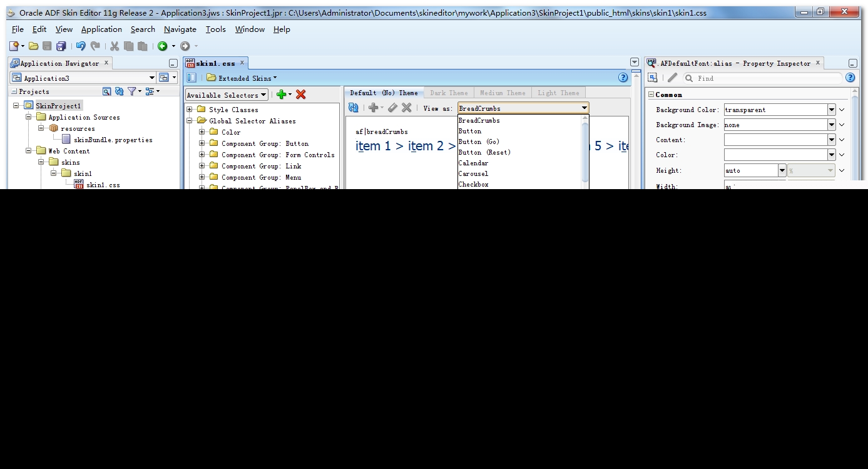Expand Component Group: Button node

[x=202, y=143]
